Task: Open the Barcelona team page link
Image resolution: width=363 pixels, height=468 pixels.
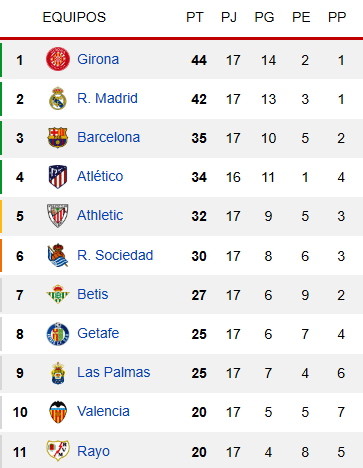Action: pos(108,137)
